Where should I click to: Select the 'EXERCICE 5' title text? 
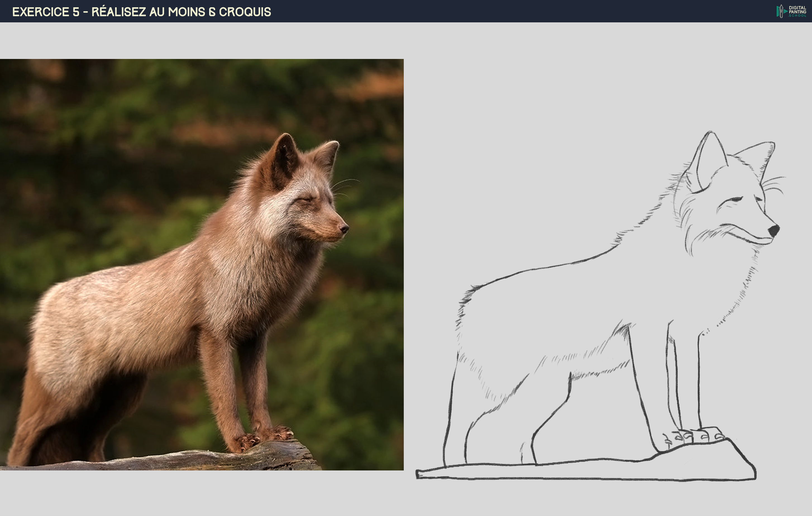(44, 11)
